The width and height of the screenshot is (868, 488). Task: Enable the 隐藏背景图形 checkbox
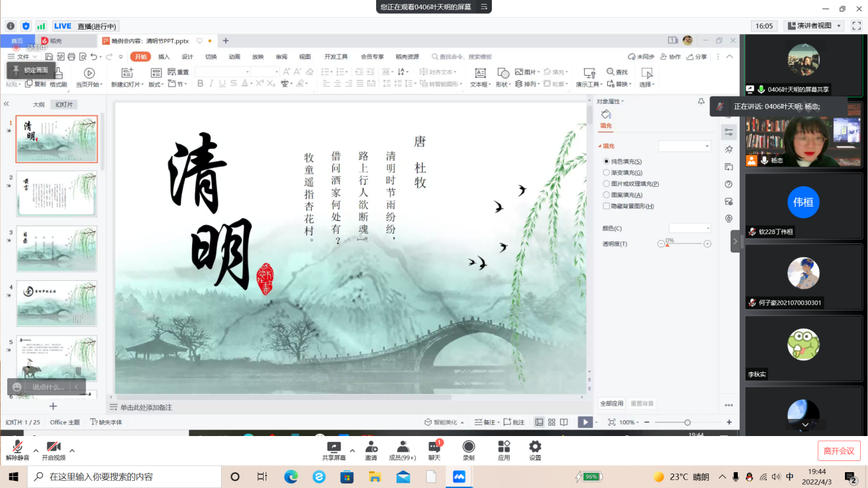pyautogui.click(x=606, y=206)
